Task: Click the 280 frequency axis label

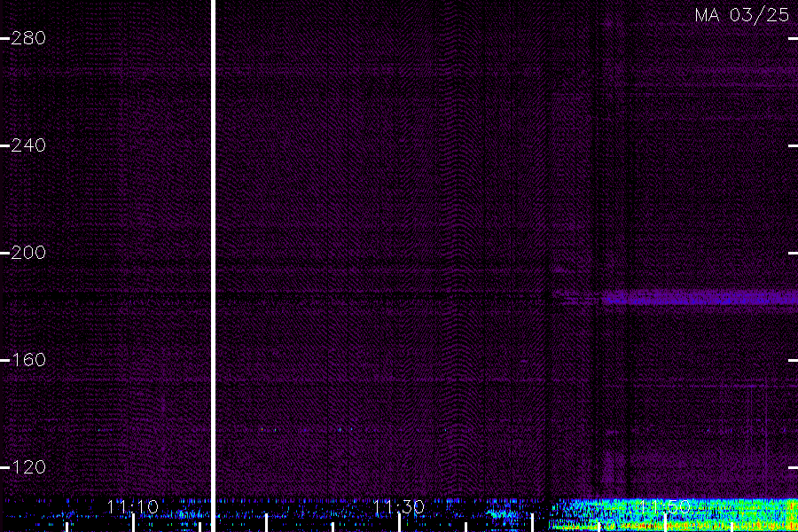Action: pyautogui.click(x=28, y=38)
